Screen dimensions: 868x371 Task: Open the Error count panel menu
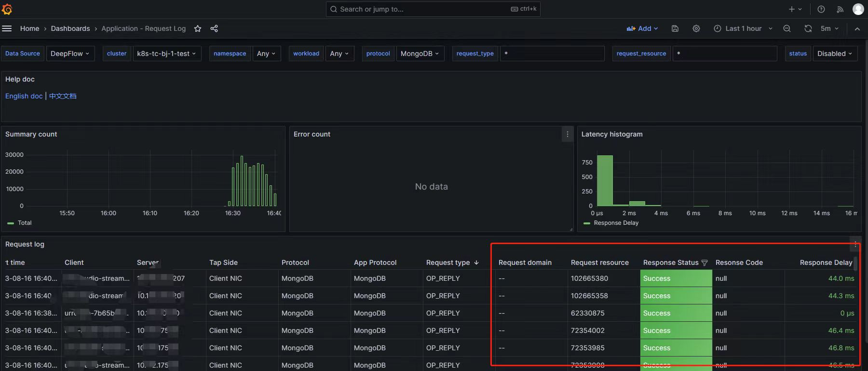(x=568, y=134)
